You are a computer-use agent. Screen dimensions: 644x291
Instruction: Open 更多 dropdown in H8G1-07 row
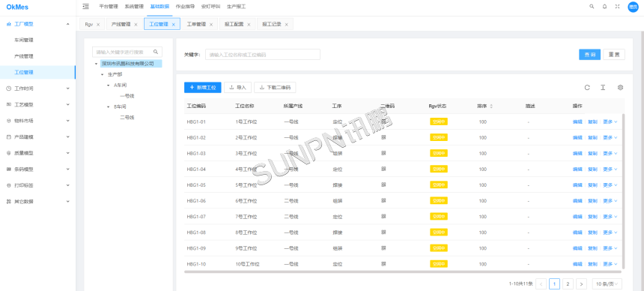[610, 217]
